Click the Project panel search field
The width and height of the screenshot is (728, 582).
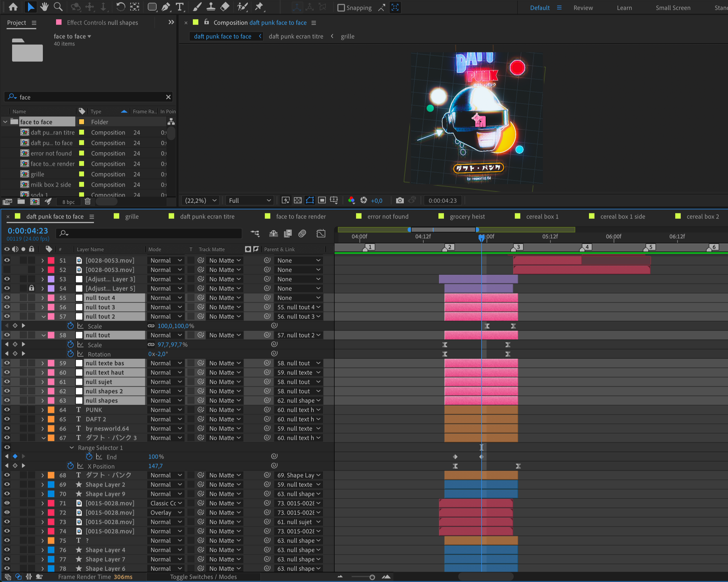pos(89,97)
